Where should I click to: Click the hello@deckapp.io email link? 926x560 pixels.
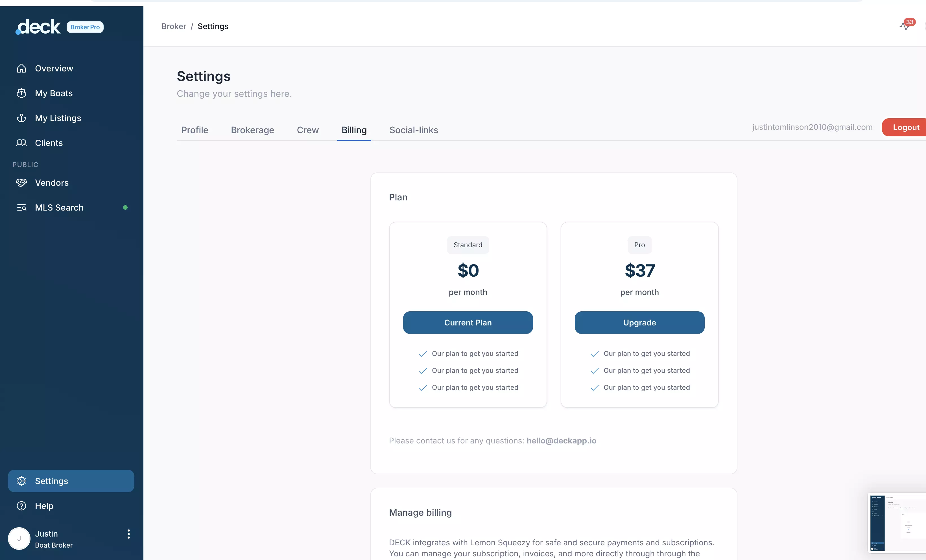pos(561,441)
